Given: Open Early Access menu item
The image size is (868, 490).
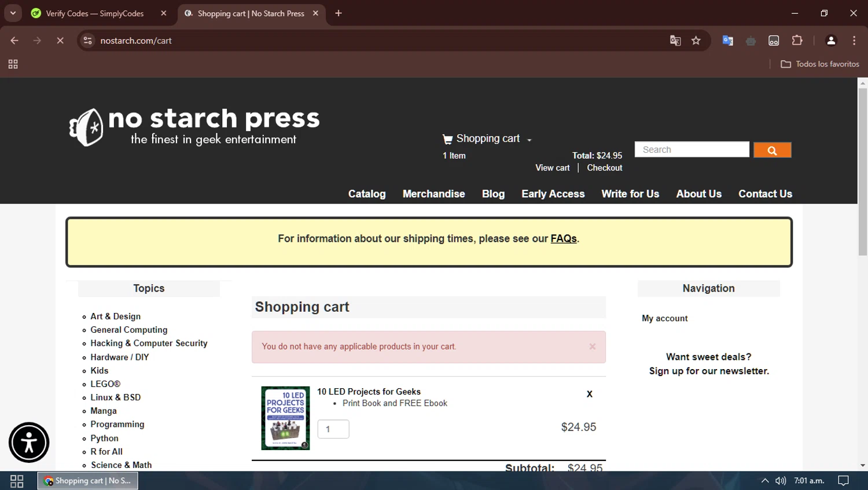Looking at the screenshot, I should [553, 194].
